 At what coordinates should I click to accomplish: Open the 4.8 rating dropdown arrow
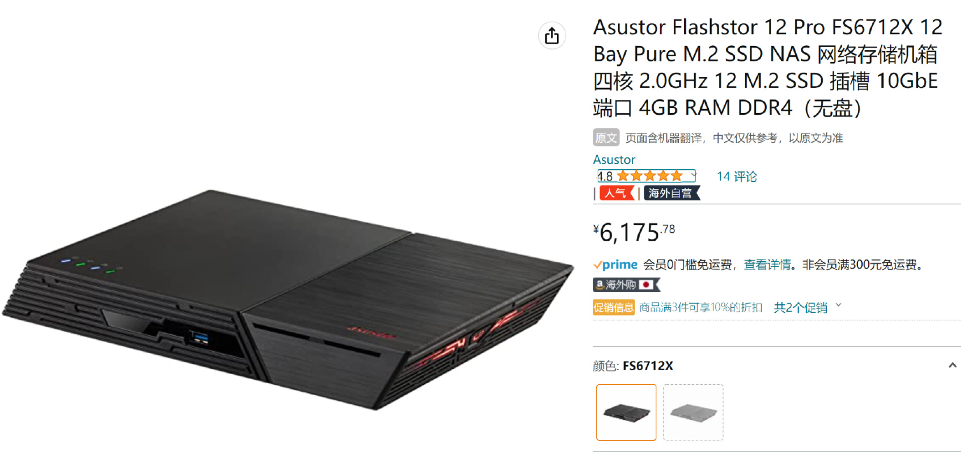click(x=693, y=175)
